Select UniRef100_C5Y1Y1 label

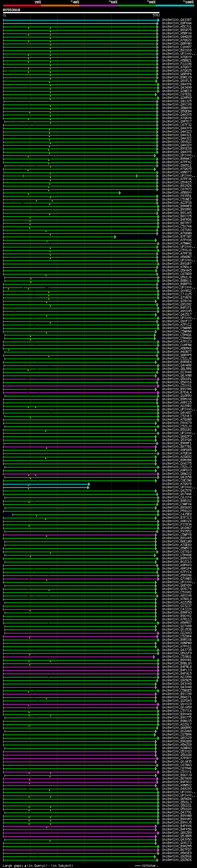(176, 772)
